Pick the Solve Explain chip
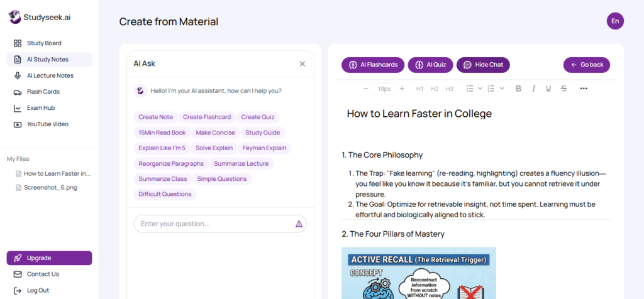The height and width of the screenshot is (299, 644). tap(214, 148)
